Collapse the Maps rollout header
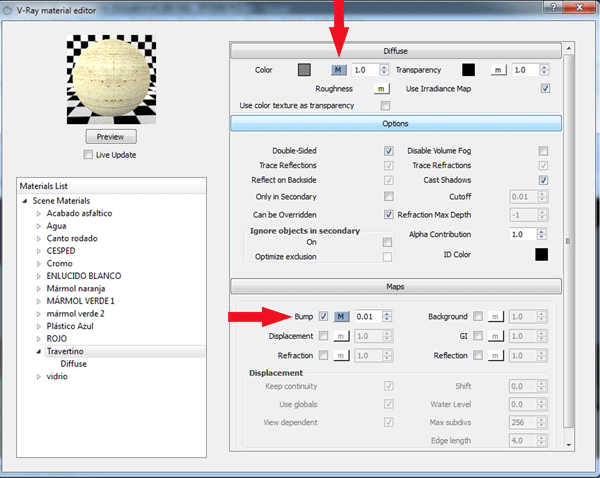This screenshot has width=600, height=478. (396, 287)
